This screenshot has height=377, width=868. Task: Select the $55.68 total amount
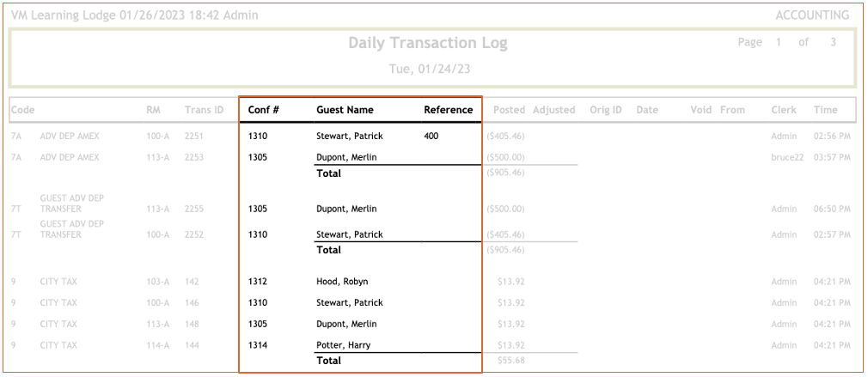(511, 361)
